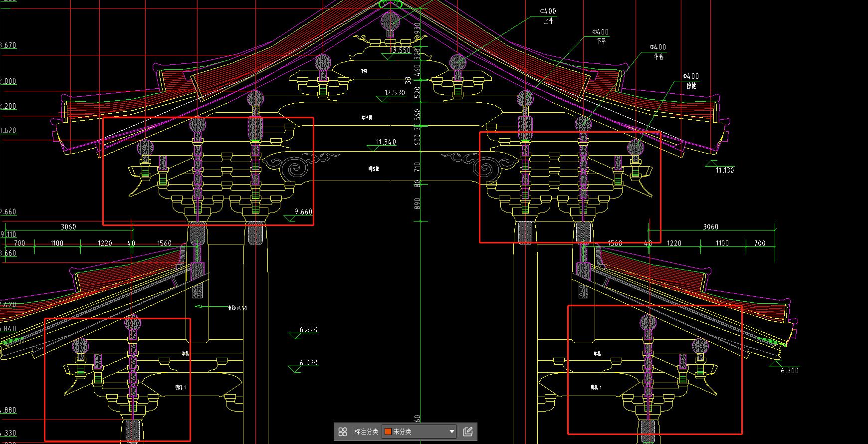Open the annotation category grid icon
868x444 pixels.
pos(343,432)
